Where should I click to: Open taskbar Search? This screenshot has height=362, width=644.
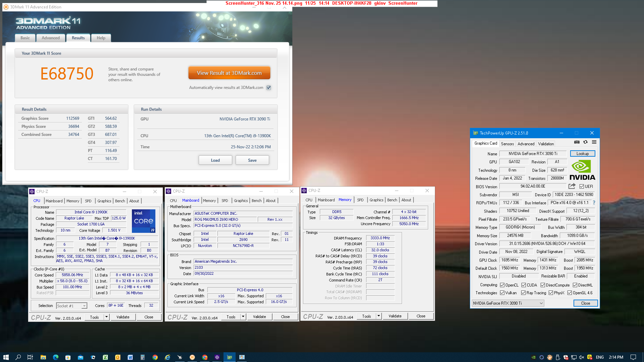point(18,357)
